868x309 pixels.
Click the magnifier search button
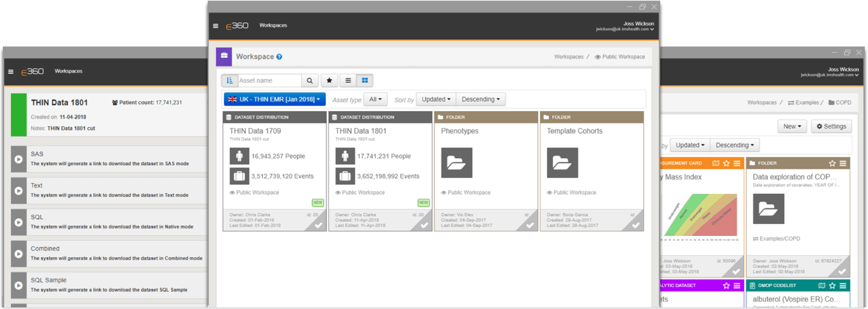(310, 80)
